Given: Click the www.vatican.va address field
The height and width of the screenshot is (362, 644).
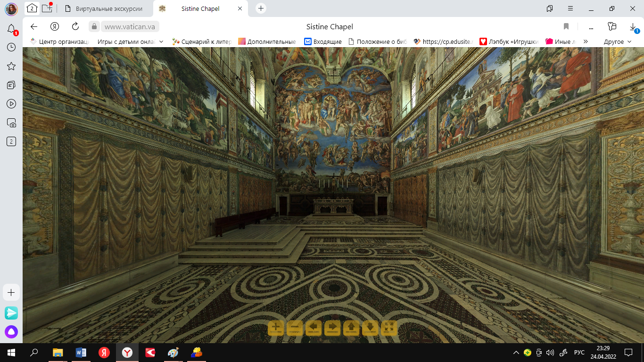Looking at the screenshot, I should coord(129,27).
